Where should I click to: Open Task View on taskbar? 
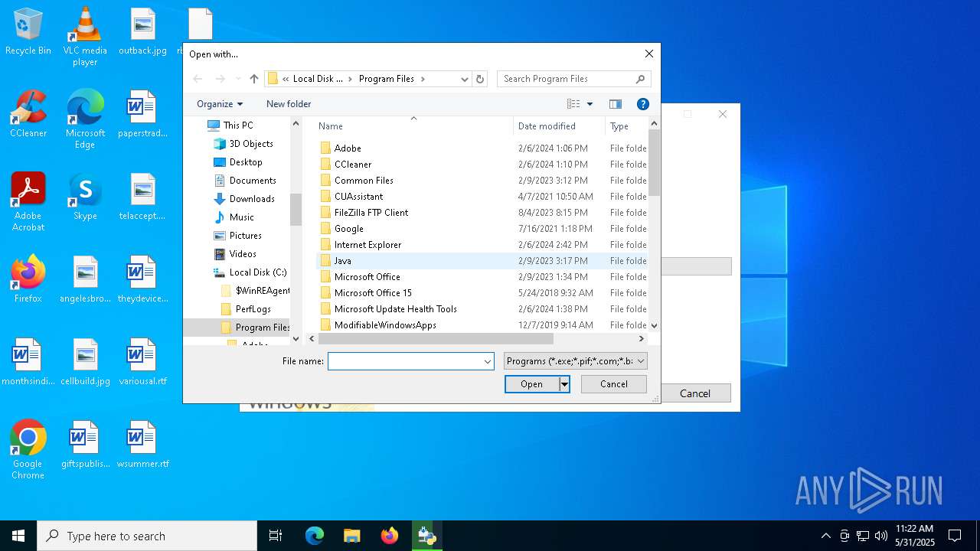276,536
